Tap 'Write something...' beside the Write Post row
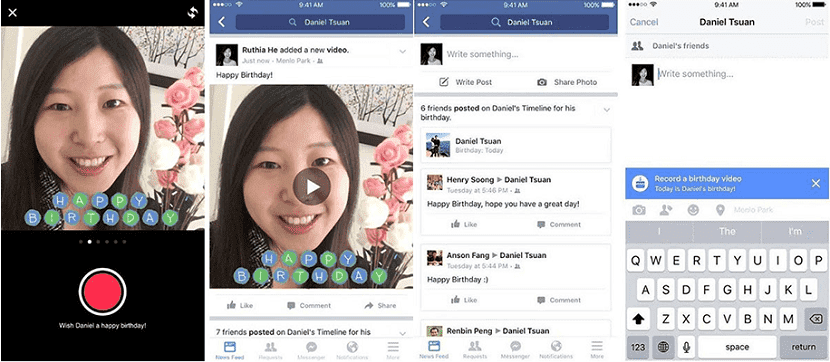Viewport: 830px width, 362px height. (483, 54)
